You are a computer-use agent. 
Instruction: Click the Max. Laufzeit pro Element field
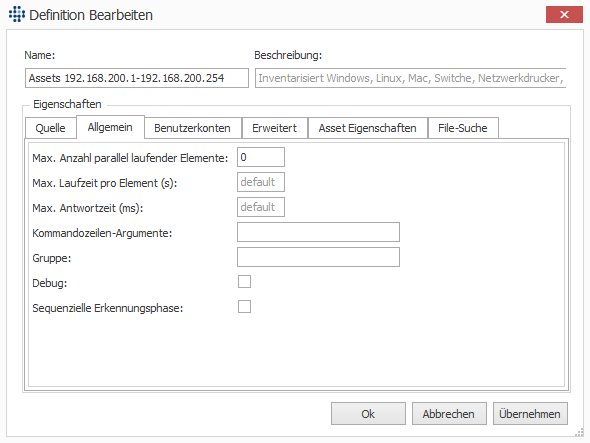point(261,182)
